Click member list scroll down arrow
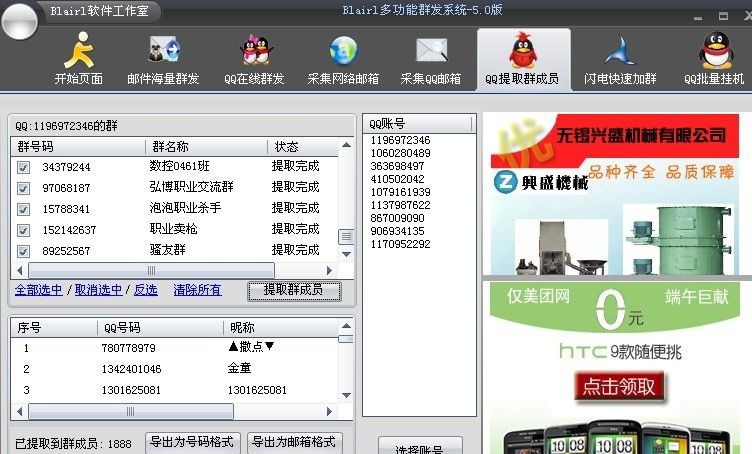The height and width of the screenshot is (454, 752). [x=346, y=396]
